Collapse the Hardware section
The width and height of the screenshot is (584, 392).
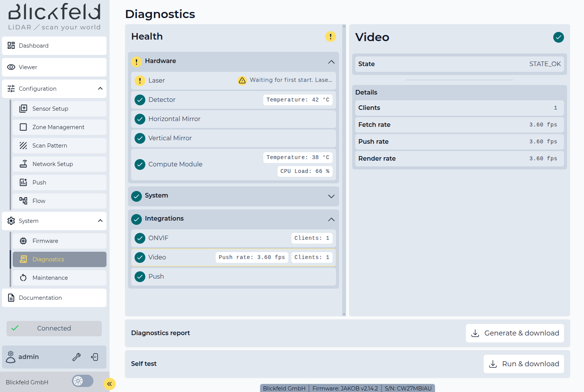(331, 62)
